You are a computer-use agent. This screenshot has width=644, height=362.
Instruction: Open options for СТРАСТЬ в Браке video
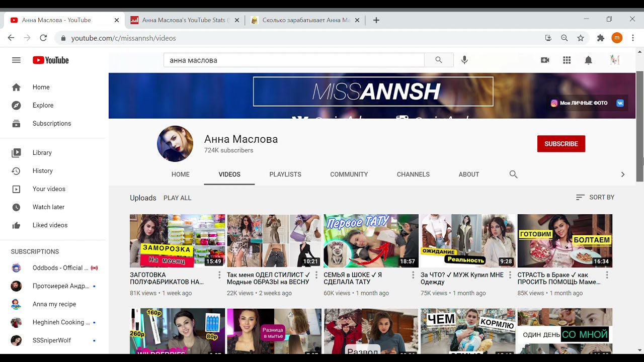(607, 275)
